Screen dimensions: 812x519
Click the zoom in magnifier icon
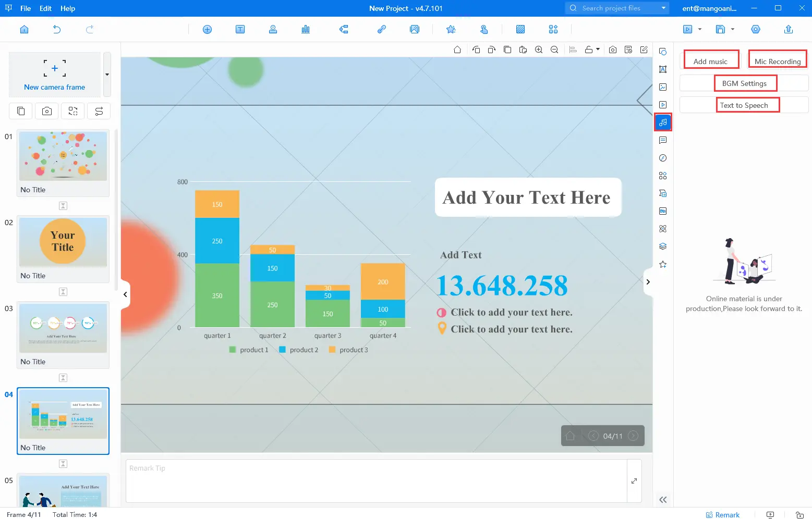coord(539,50)
